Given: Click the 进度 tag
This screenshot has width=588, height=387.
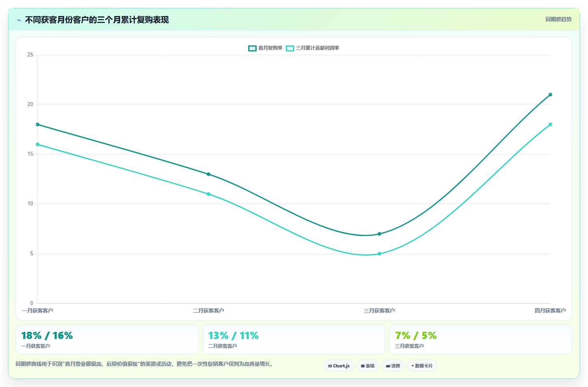Looking at the screenshot, I should tap(393, 366).
